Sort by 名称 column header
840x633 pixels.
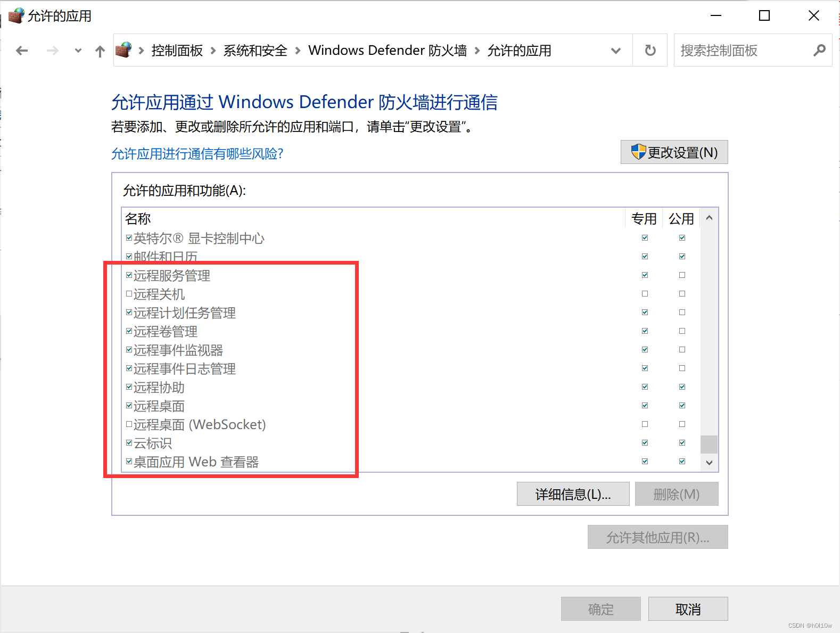point(373,218)
